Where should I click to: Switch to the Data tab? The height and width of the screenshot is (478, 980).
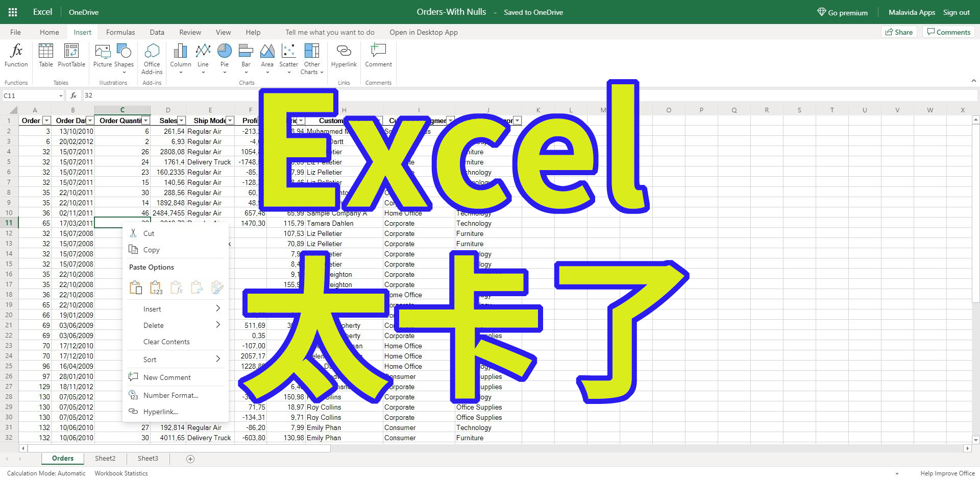click(157, 32)
